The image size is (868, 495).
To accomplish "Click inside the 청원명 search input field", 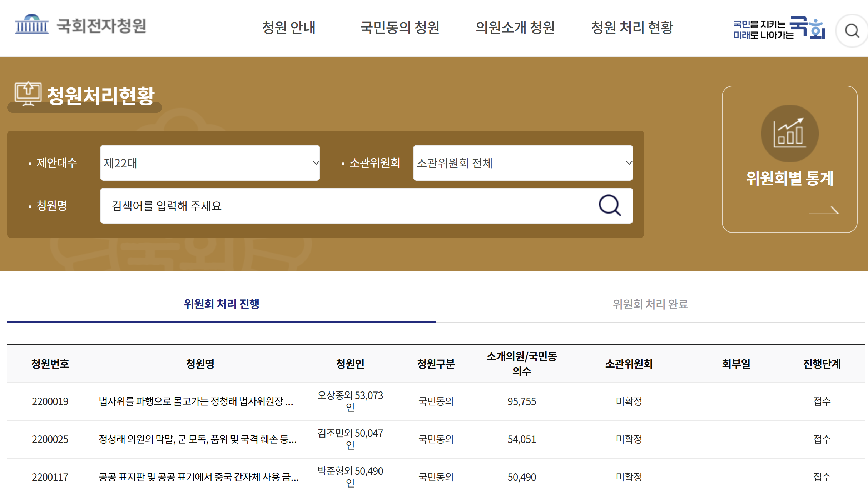I will (x=322, y=205).
